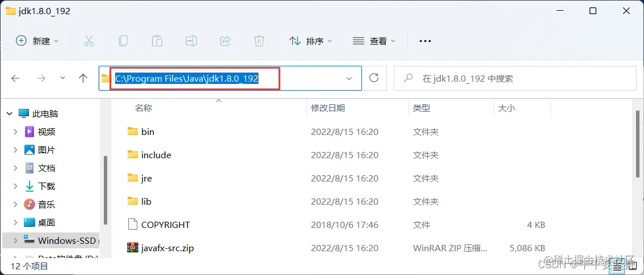This screenshot has width=644, height=275.
Task: Click the bin folder name
Action: coord(148,132)
